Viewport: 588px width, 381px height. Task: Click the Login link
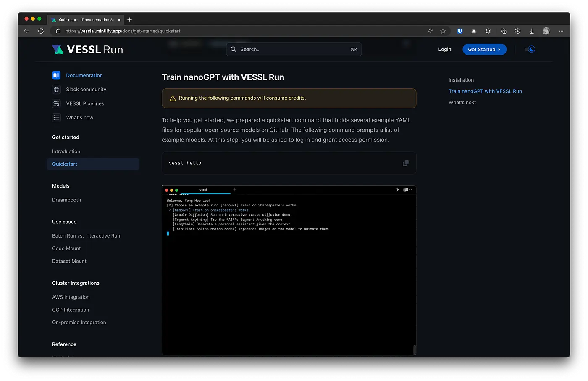(x=445, y=49)
